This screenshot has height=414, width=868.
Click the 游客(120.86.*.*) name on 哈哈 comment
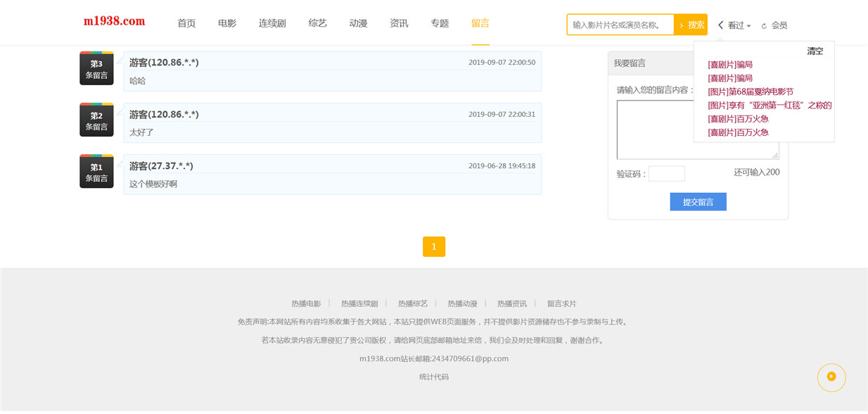[164, 63]
